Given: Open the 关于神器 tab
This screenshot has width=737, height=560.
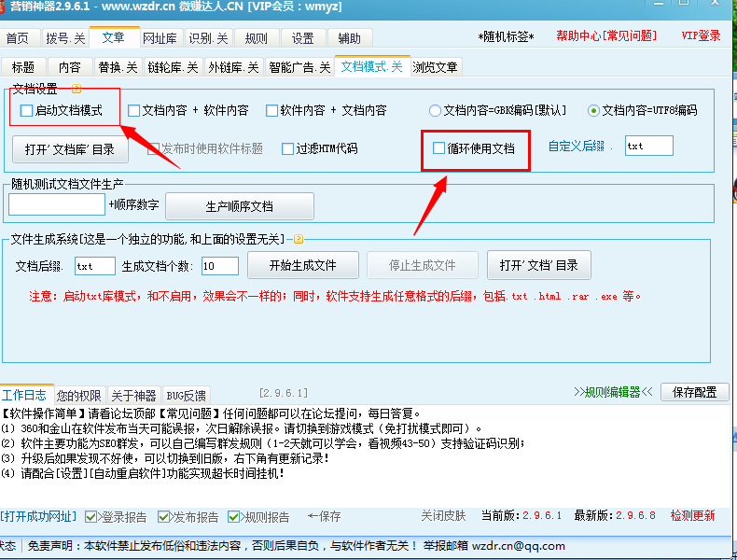Looking at the screenshot, I should pyautogui.click(x=134, y=396).
